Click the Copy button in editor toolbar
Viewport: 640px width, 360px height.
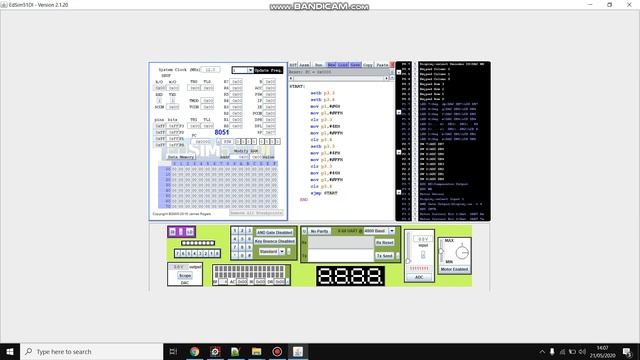[368, 65]
